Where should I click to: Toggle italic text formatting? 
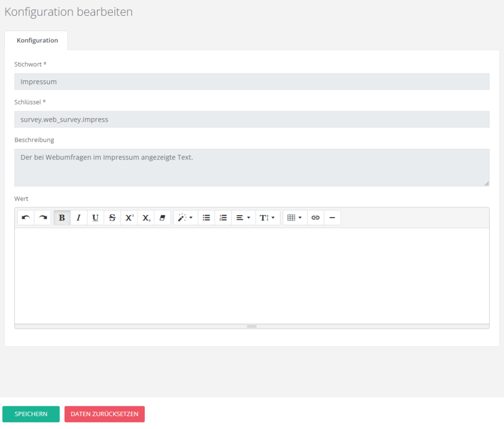click(79, 218)
